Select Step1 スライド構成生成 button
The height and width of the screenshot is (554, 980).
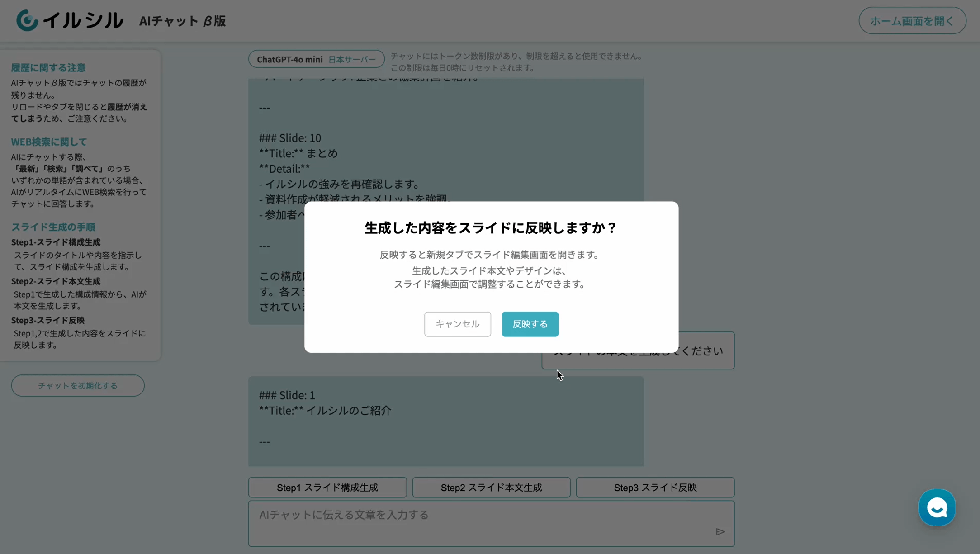[x=327, y=488]
